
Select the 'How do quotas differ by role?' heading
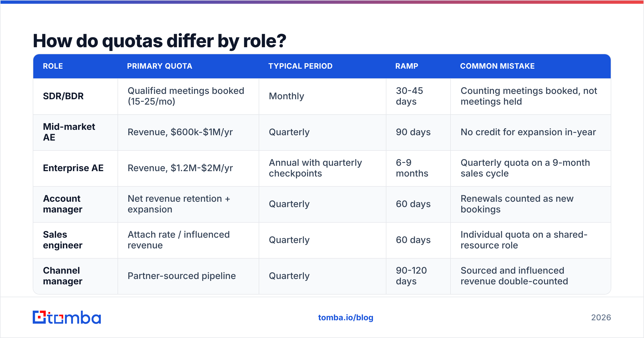click(159, 41)
